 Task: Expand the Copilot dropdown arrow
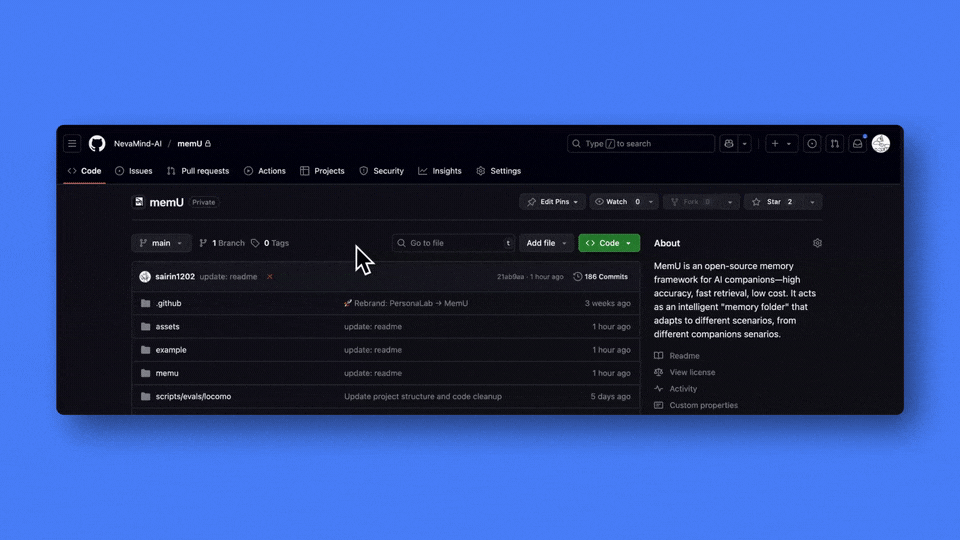point(744,144)
